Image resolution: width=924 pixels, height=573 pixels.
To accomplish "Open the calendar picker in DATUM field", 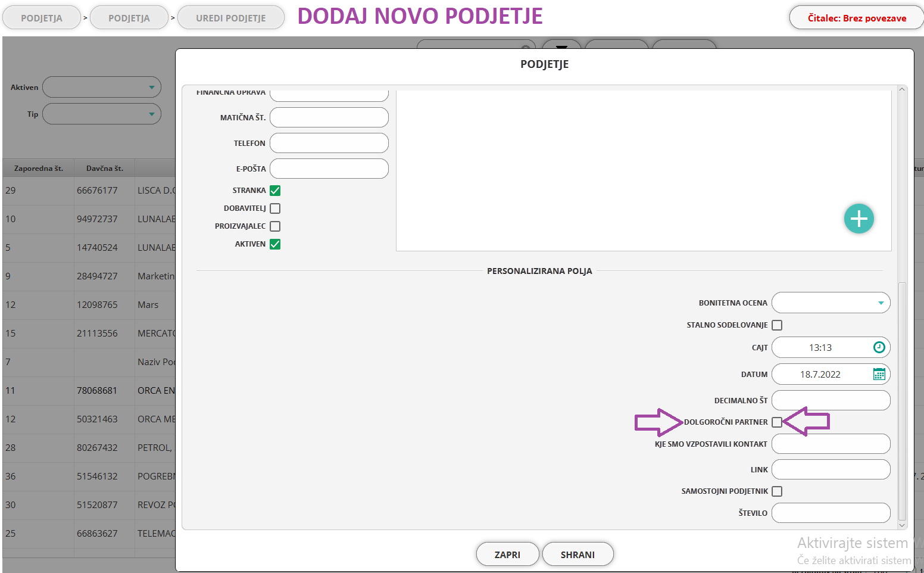I will point(879,374).
